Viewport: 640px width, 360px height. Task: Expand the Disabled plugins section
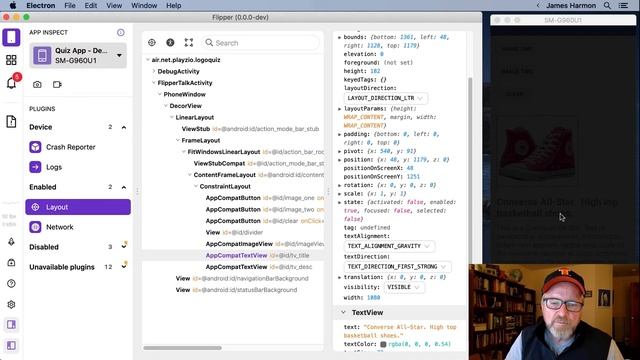(x=124, y=246)
